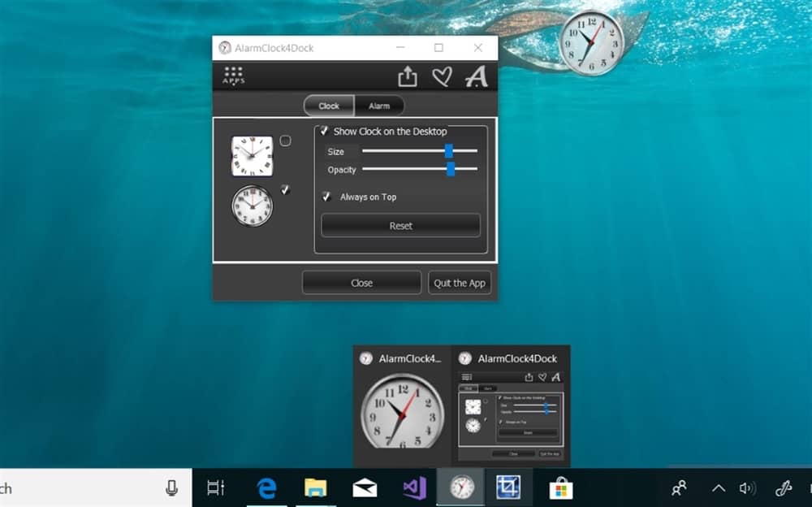Open the clock widget taskbar preview
This screenshot has width=812, height=507.
click(x=403, y=405)
